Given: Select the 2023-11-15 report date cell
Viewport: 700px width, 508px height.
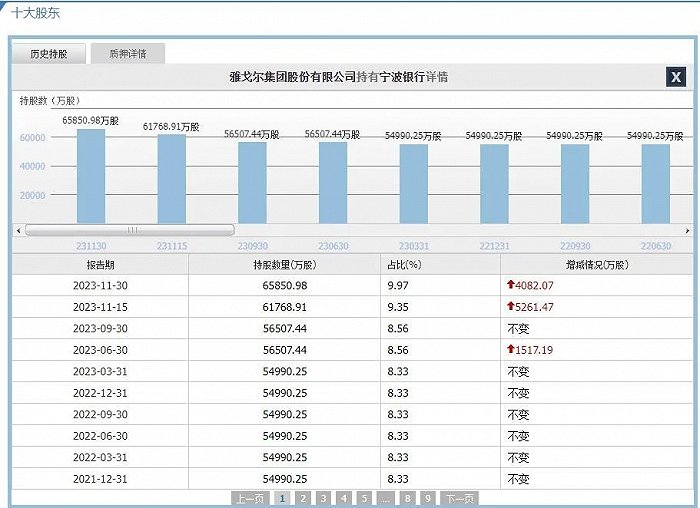Looking at the screenshot, I should pyautogui.click(x=100, y=307).
